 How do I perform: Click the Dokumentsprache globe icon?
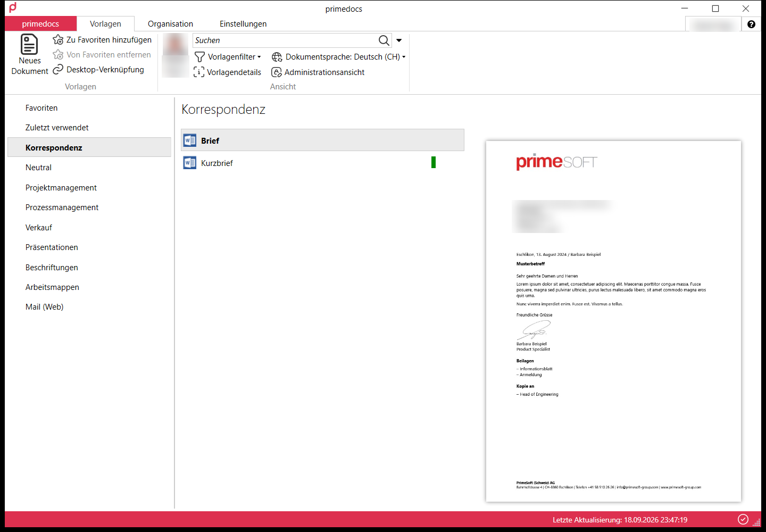pyautogui.click(x=277, y=57)
